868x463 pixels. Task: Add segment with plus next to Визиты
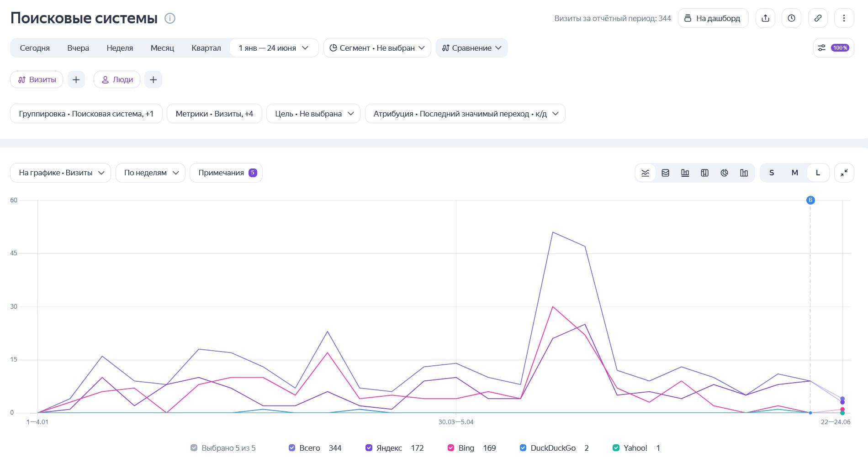76,79
